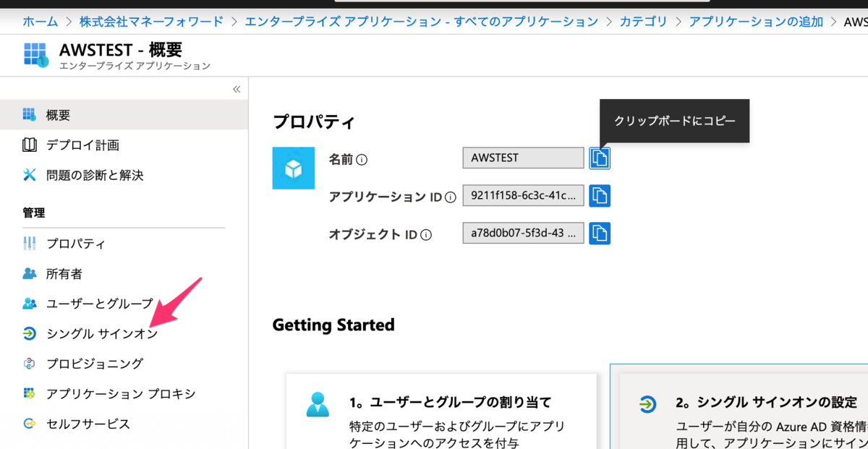Click the オブジェクト ID field
This screenshot has height=449, width=868.
pyautogui.click(x=523, y=233)
